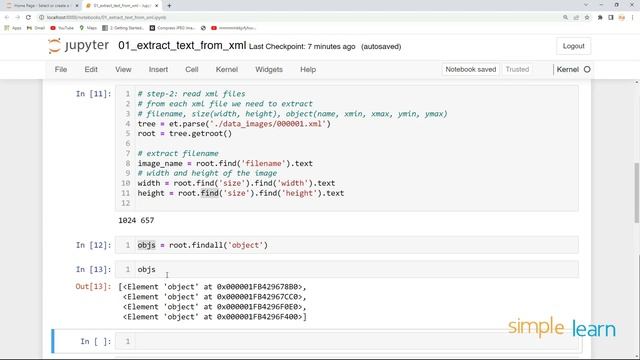
Task: Open the Maps bookmark
Action: [x=88, y=28]
